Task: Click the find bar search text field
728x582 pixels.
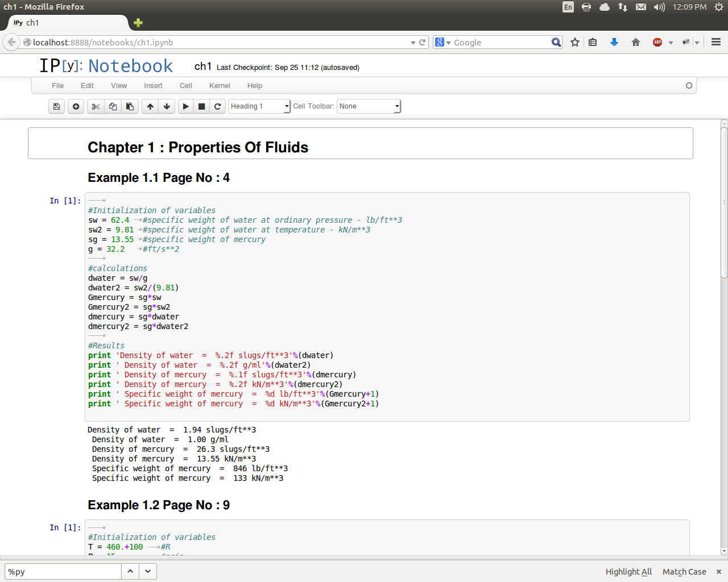Action: [x=63, y=572]
